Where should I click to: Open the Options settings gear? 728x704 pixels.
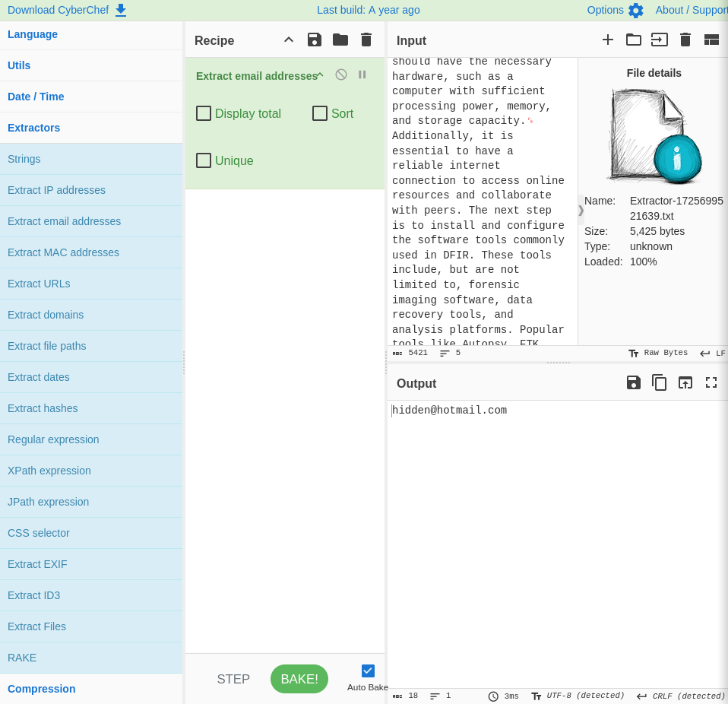616,10
